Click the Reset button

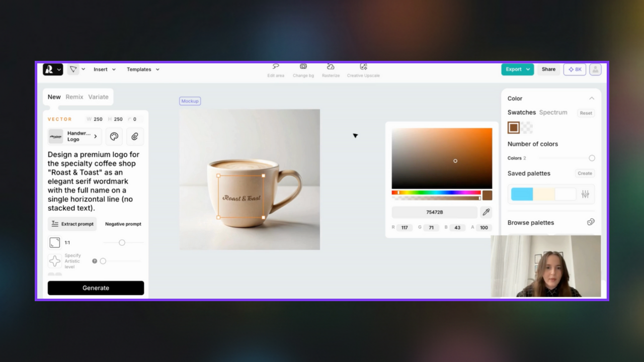pyautogui.click(x=586, y=113)
